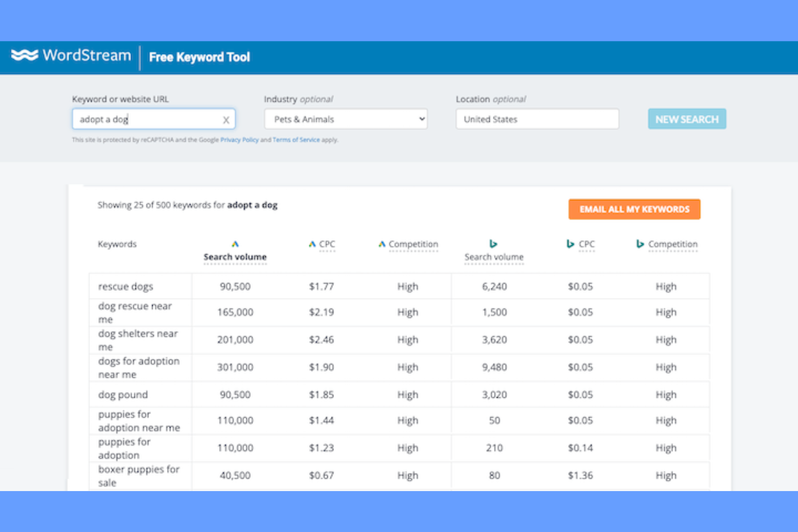Click the 3,020 Bing search volume value
The image size is (798, 532).
pyautogui.click(x=494, y=395)
